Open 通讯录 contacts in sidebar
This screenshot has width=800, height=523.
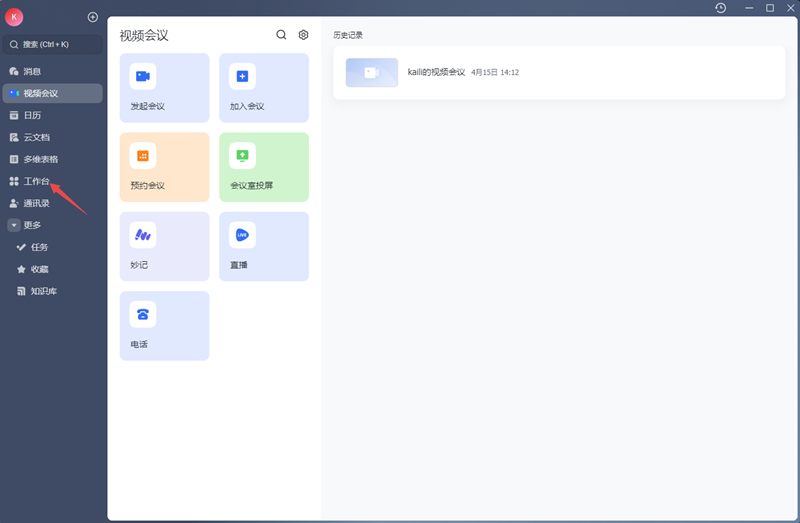point(53,203)
